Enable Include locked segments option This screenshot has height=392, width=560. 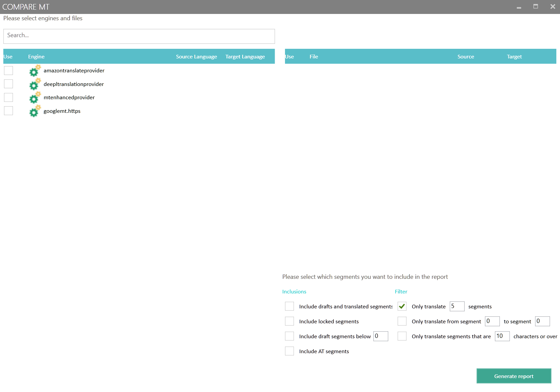(289, 321)
